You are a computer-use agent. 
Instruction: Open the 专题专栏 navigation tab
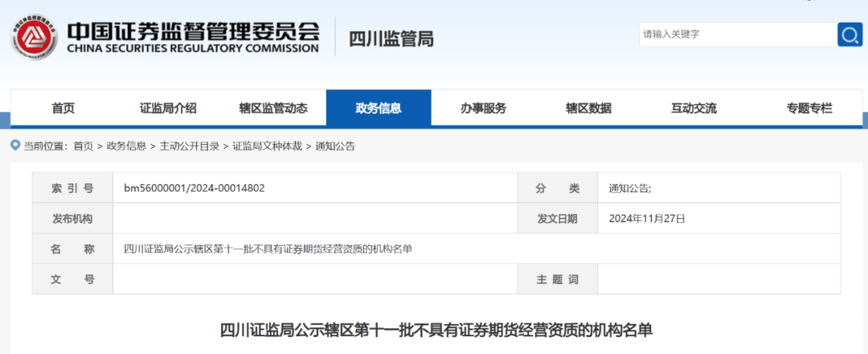(809, 109)
